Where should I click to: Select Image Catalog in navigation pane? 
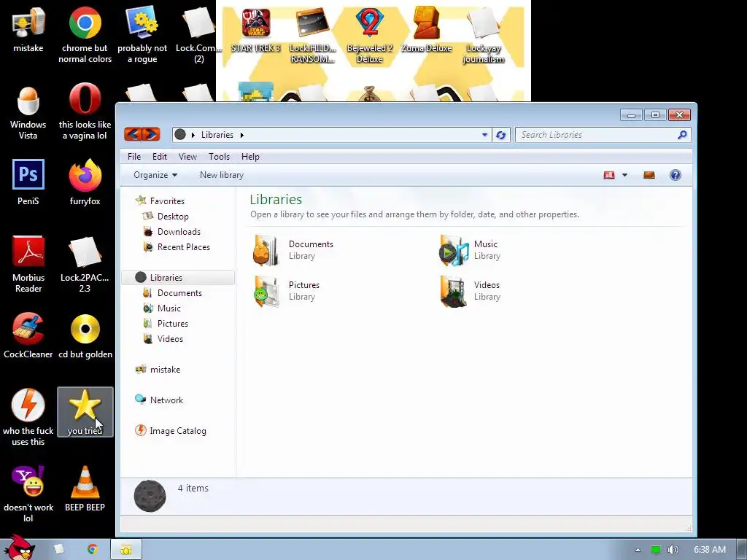tap(171, 430)
